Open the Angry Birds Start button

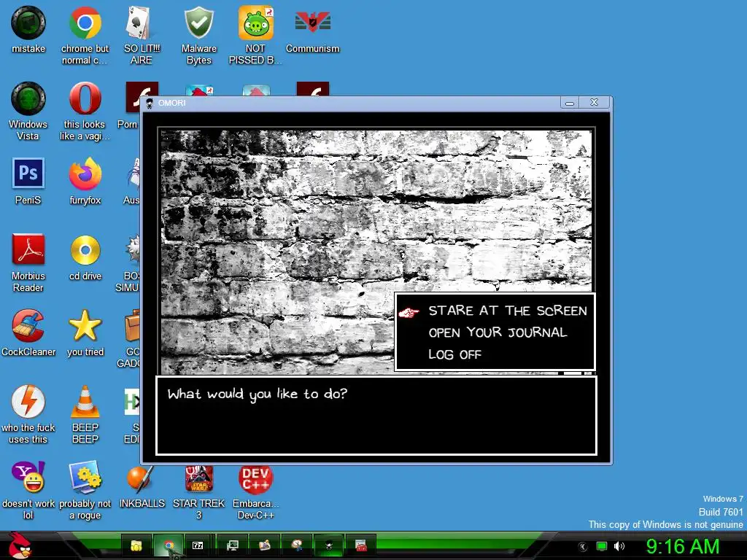pos(20,545)
